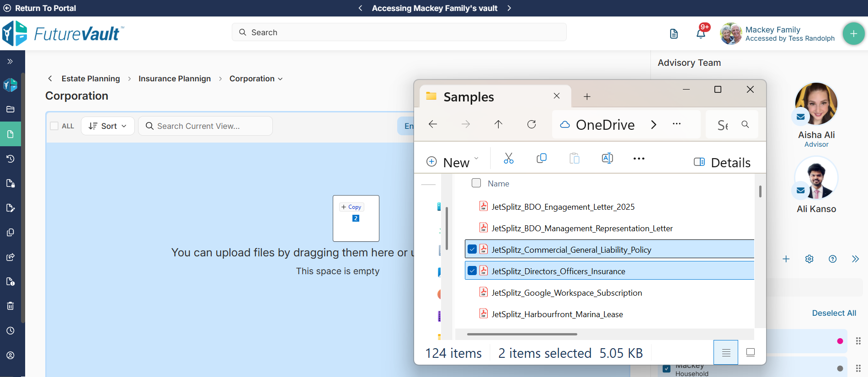Add a new tab in Explorer window

(x=587, y=96)
